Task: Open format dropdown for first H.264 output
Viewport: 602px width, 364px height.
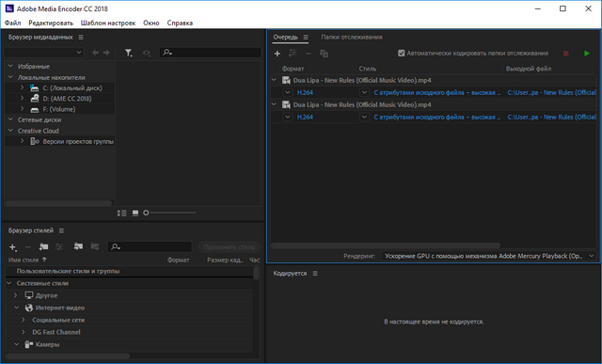Action: (x=287, y=92)
